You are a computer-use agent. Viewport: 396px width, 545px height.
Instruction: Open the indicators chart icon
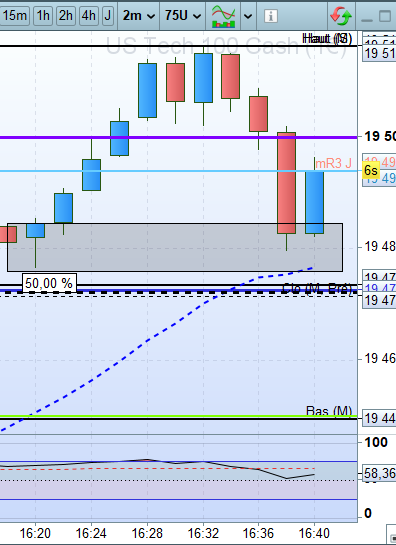pyautogui.click(x=224, y=16)
